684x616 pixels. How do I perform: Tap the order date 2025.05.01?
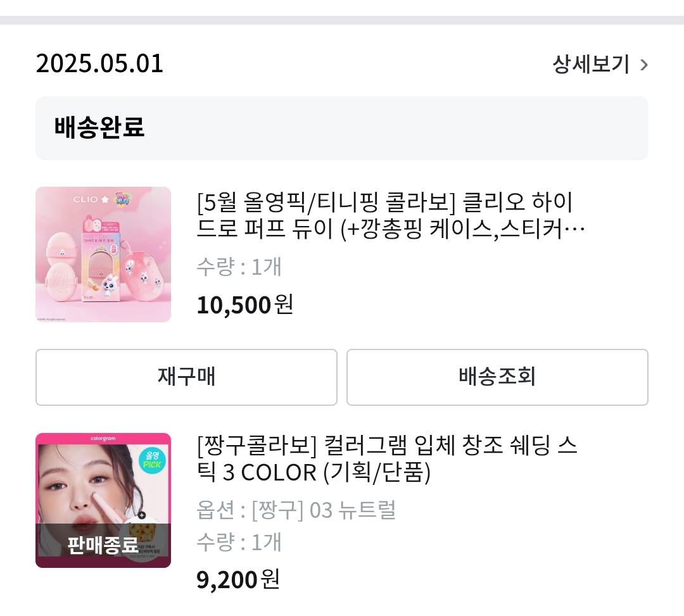[99, 65]
